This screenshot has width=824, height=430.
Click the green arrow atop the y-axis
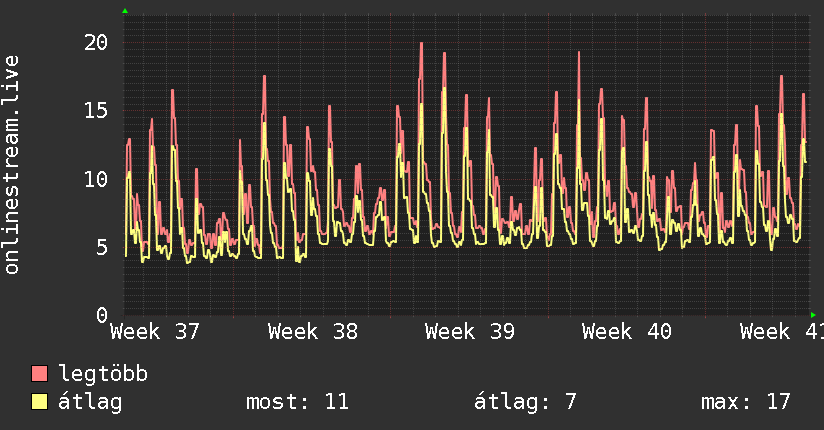coord(125,11)
